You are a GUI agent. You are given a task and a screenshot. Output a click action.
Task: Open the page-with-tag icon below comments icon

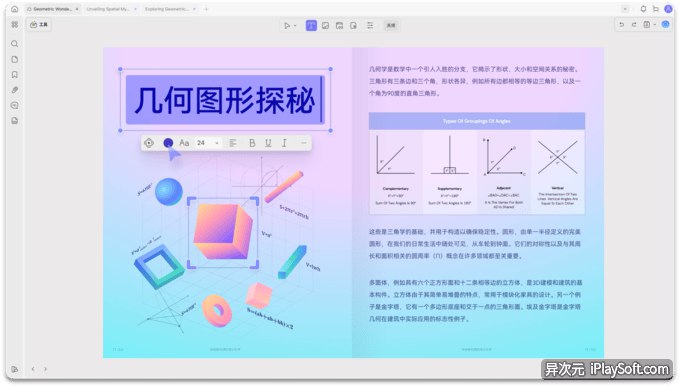[x=14, y=121]
